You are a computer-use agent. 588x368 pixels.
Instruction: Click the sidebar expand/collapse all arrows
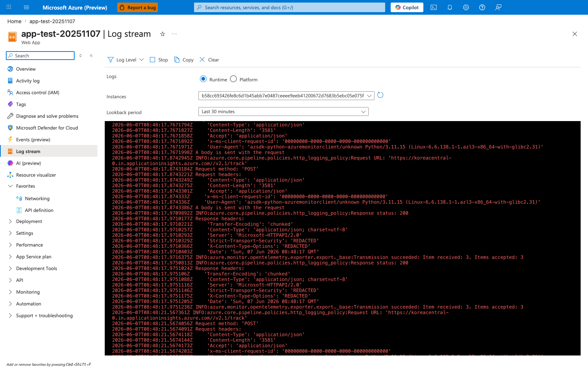click(80, 56)
